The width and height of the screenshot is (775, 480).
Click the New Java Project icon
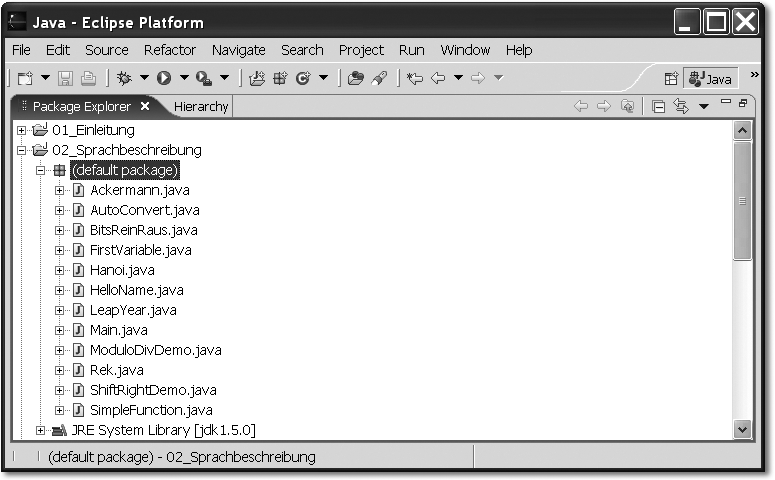[257, 78]
